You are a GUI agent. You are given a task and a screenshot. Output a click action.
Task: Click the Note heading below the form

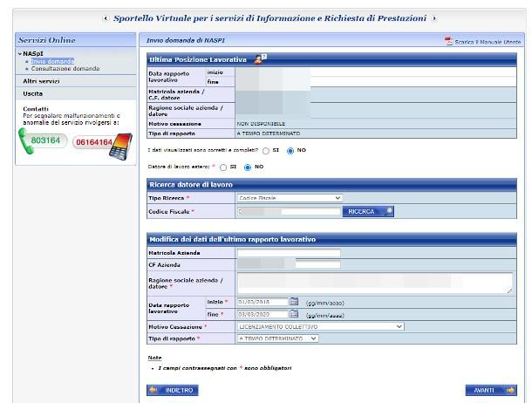pyautogui.click(x=154, y=358)
